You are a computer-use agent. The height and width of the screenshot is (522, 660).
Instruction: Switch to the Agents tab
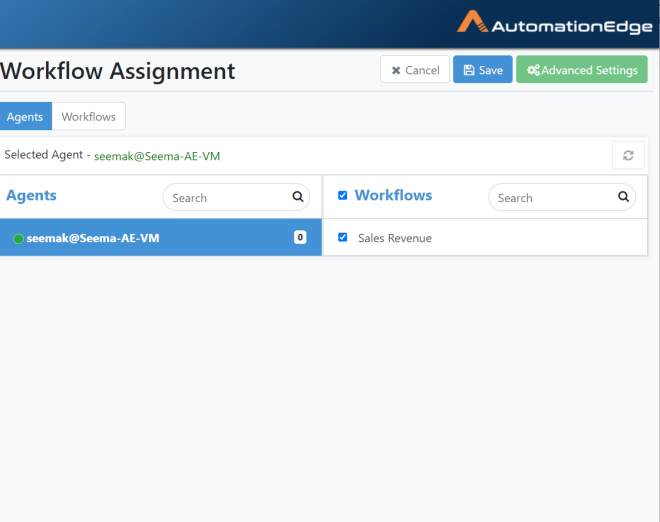point(25,116)
